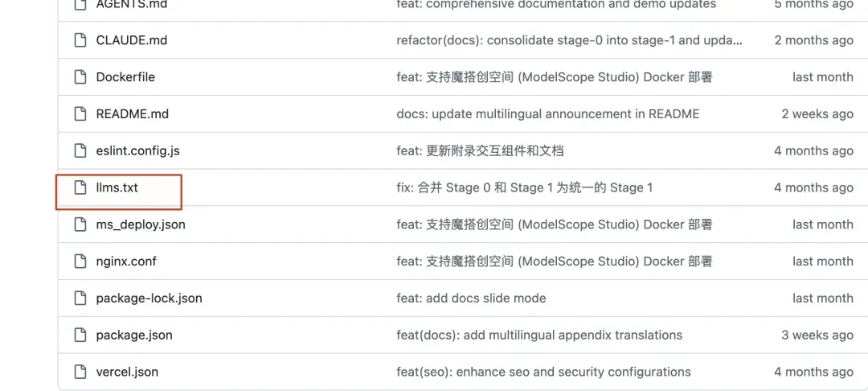Image resolution: width=868 pixels, height=391 pixels.
Task: Click the file icon beside package-lock.json
Action: pos(80,298)
